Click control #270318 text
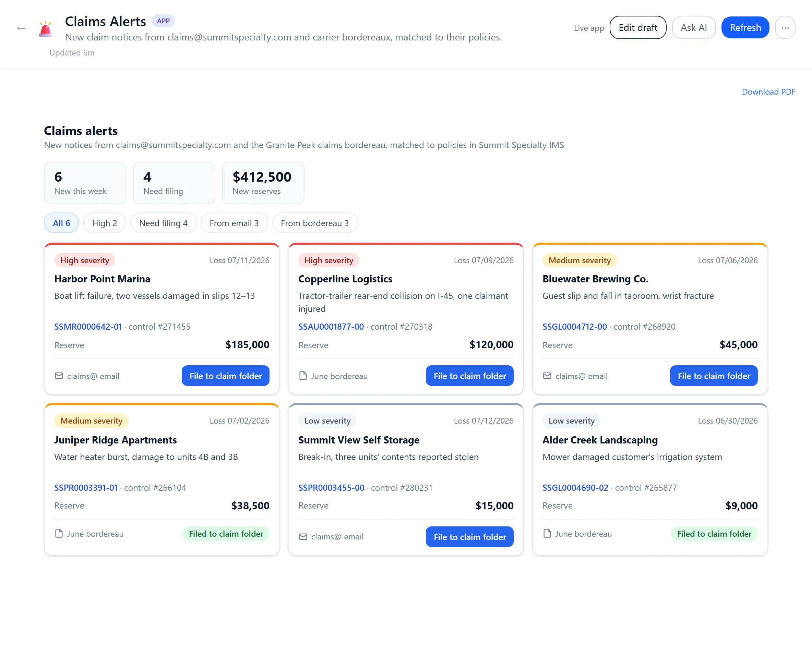 (401, 326)
